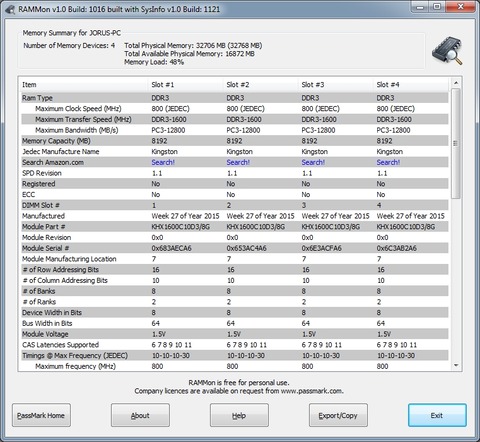Click the RAMMon memory chip magnifier icon
Screen dimensions: 480x442
[x=447, y=51]
